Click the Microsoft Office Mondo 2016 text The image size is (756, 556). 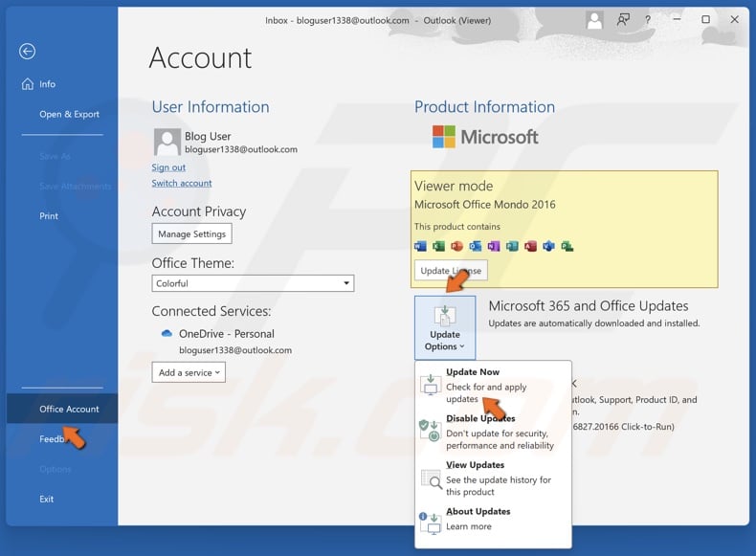click(x=484, y=205)
